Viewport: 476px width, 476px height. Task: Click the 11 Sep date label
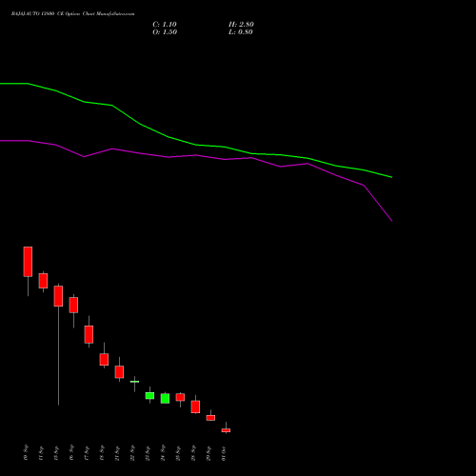coord(41,452)
